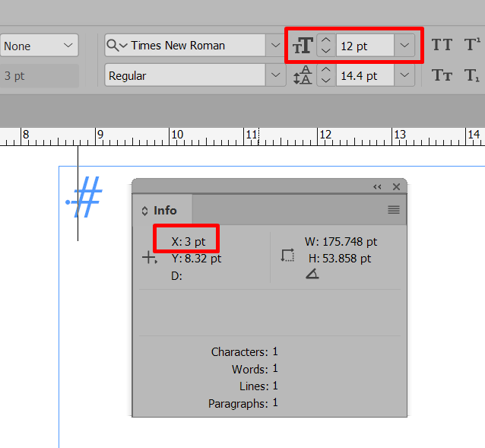Increase font size with up stepper
Screen dimensions: 485x448
click(x=326, y=40)
